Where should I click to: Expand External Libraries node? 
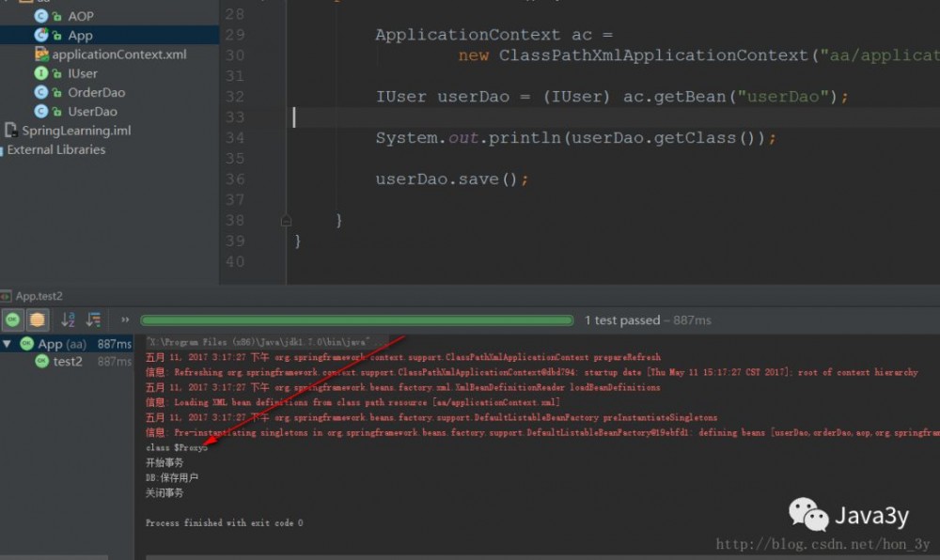55,149
